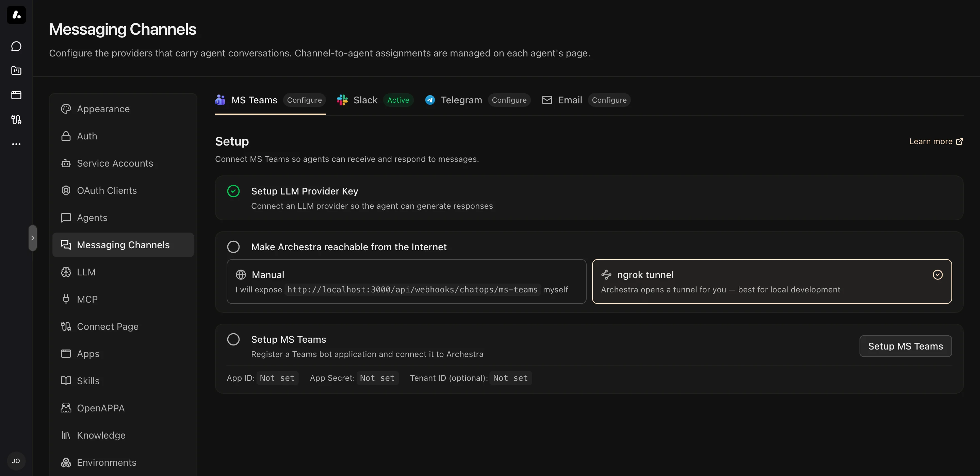Open the window icon in left rail
The image size is (980, 476).
16,95
